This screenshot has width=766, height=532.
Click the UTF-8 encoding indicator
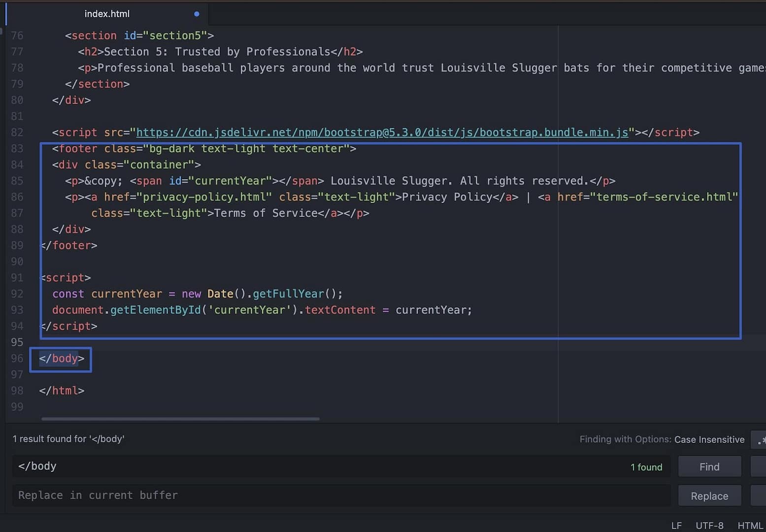(709, 525)
